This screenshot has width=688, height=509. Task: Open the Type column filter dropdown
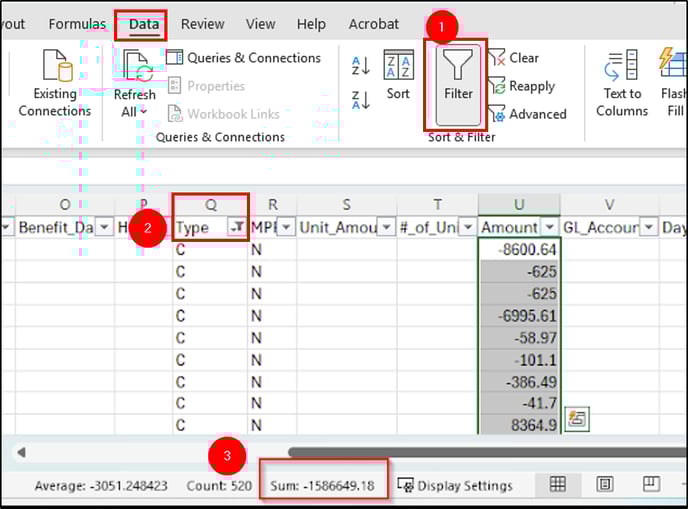[x=237, y=228]
